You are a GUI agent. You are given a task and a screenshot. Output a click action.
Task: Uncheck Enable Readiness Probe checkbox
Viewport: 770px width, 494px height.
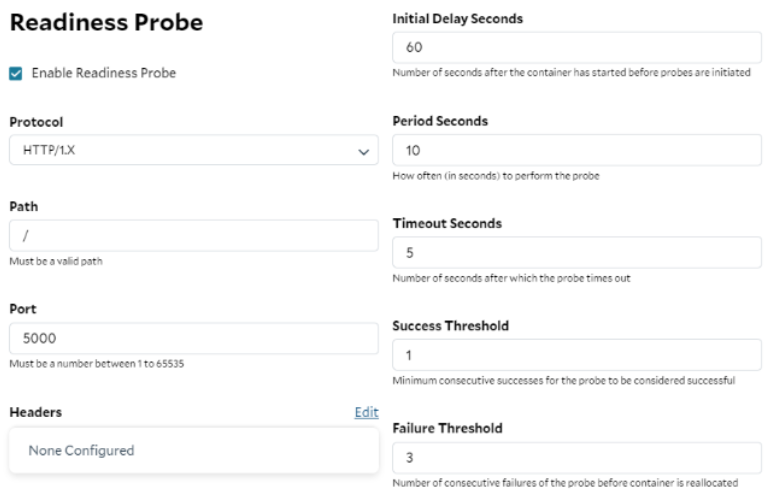coord(16,74)
